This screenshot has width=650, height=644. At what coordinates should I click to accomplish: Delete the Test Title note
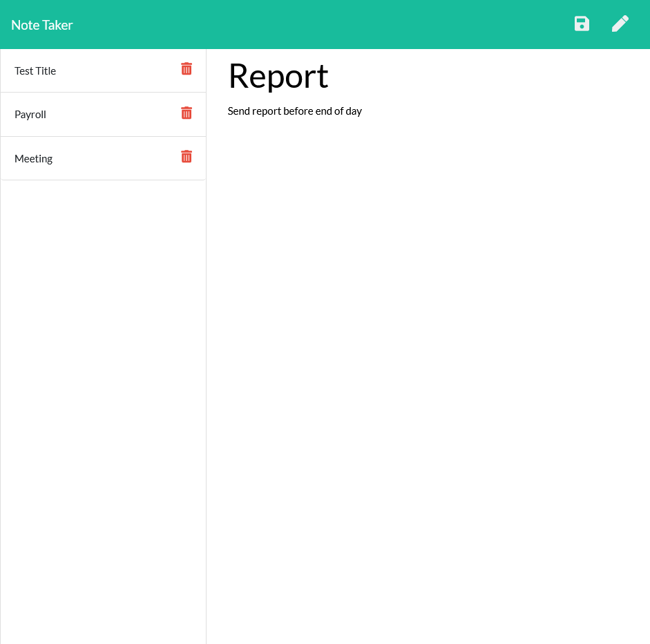pos(187,68)
